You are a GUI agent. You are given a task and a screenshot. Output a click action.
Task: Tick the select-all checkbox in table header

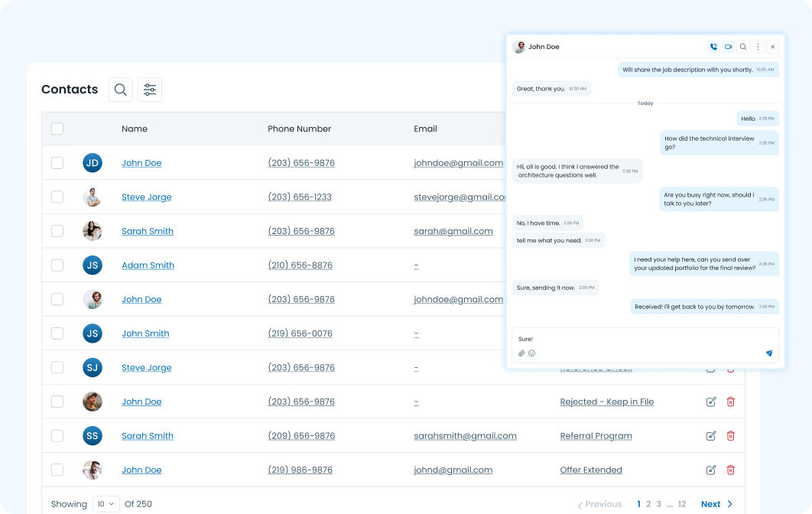coord(57,128)
